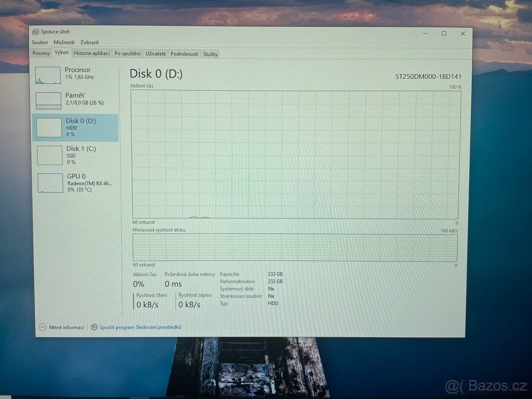Click the Task Manager title bar icon
Viewport: 532px width, 399px height.
click(35, 32)
